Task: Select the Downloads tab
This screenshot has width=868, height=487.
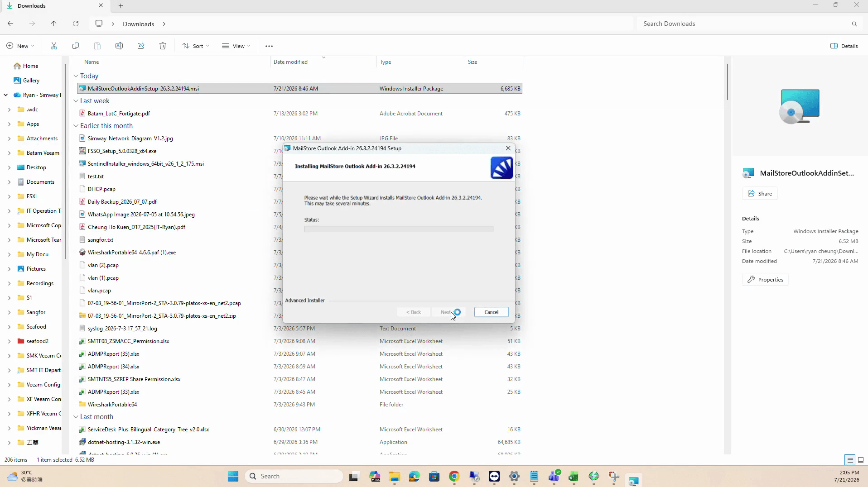Action: pyautogui.click(x=54, y=5)
